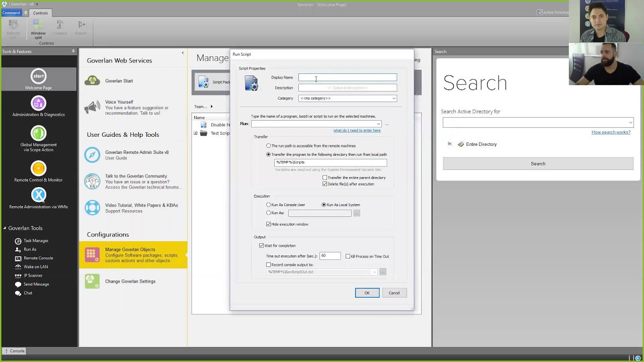Open the Run program dropdown
The image size is (644, 362).
click(x=378, y=124)
